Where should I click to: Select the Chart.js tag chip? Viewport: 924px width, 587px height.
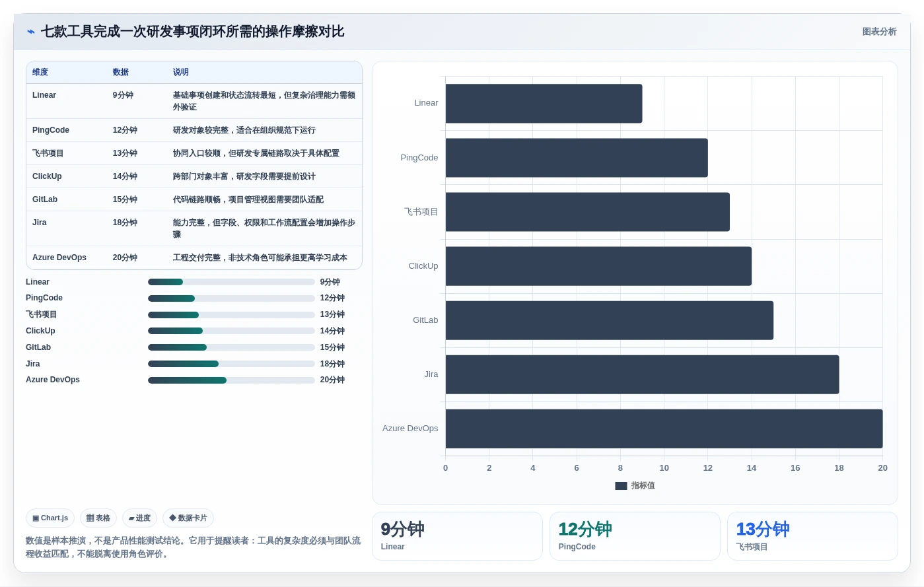tap(50, 518)
